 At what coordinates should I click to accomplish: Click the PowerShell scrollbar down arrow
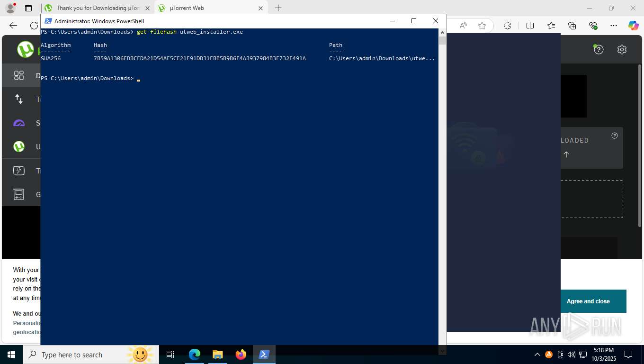(x=442, y=351)
